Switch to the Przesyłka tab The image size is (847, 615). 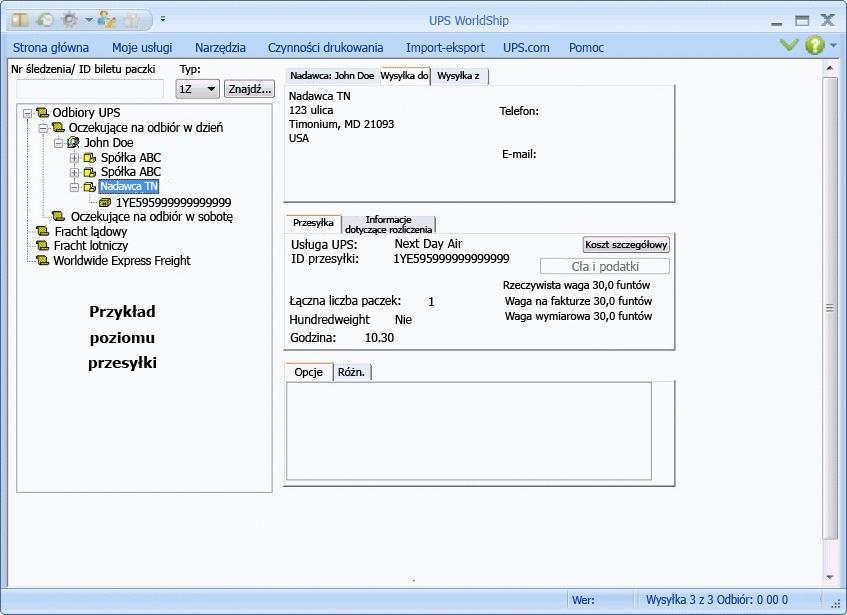(313, 223)
